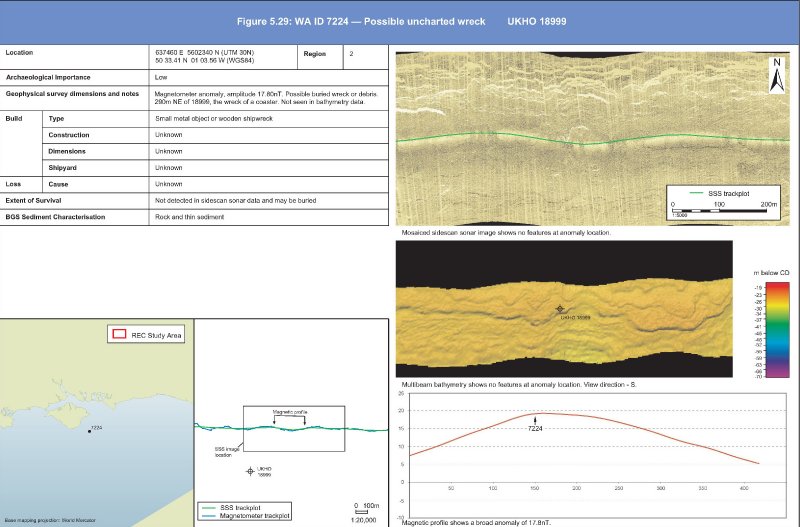Screen dimensions: 800x527
Task: Click 'Geophysical survey dimensions and notes' label
Action: coord(72,93)
